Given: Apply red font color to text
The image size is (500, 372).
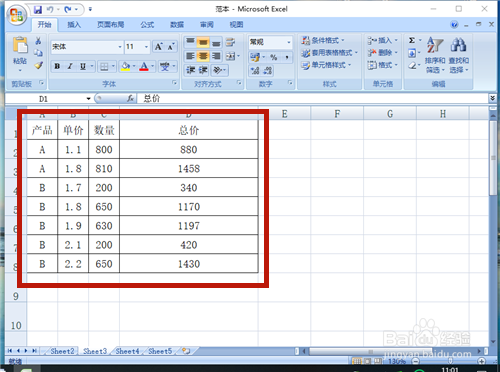Looking at the screenshot, I should 144,67.
